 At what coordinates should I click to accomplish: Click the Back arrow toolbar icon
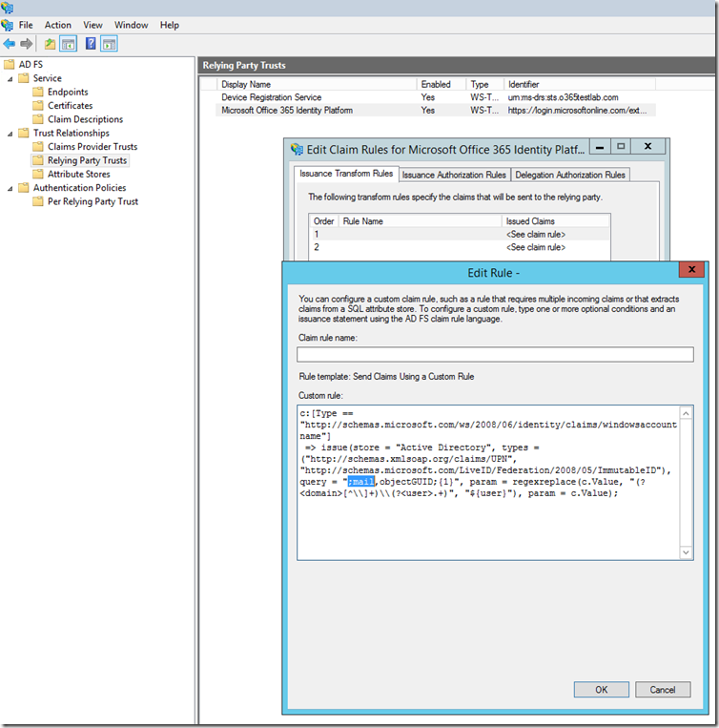pyautogui.click(x=10, y=44)
